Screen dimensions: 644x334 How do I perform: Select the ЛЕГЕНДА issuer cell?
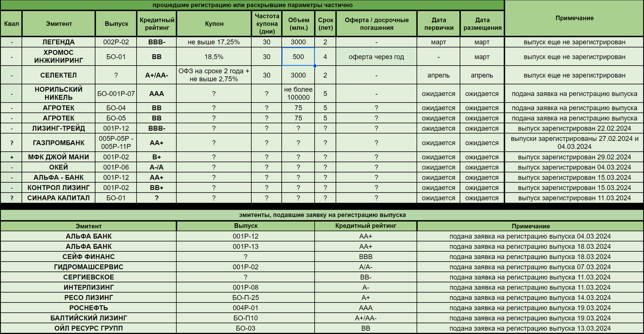pyautogui.click(x=58, y=42)
